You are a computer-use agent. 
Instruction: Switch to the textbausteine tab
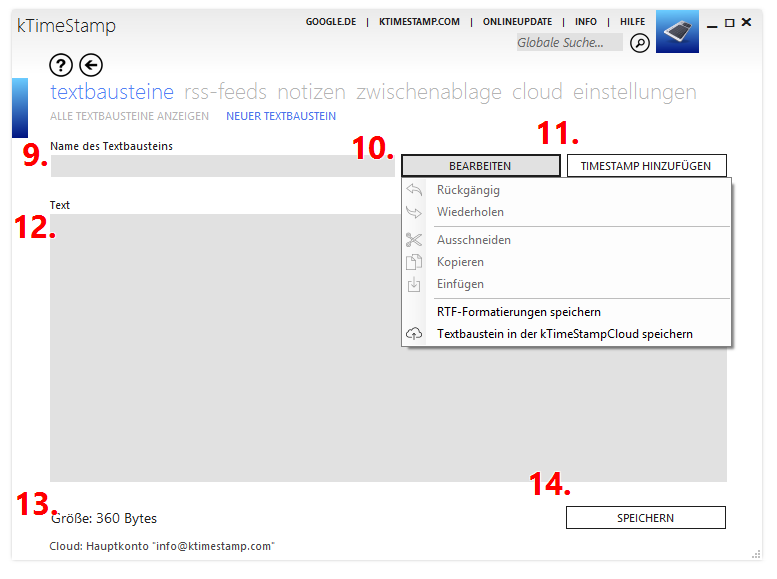tap(112, 92)
